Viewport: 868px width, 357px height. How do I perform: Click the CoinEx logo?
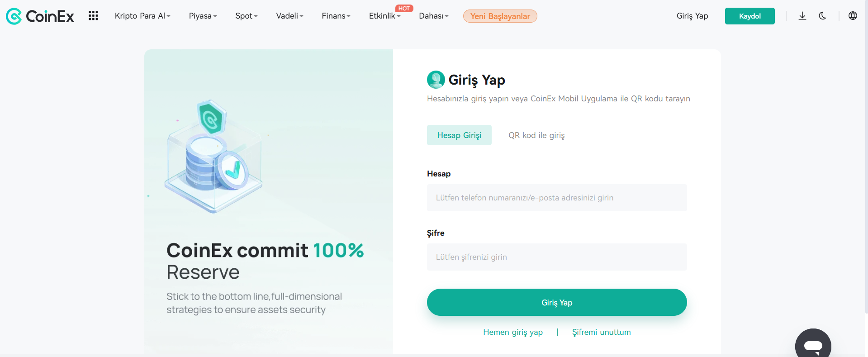40,16
